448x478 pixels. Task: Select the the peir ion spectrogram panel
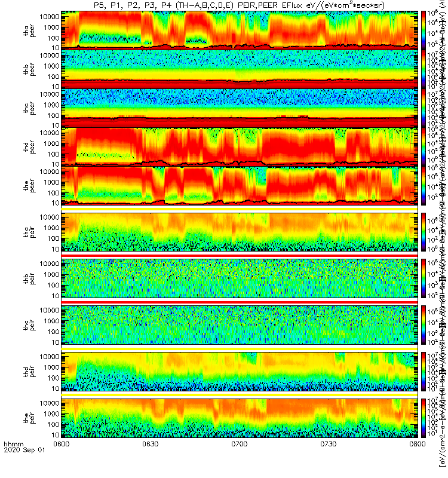240,418
